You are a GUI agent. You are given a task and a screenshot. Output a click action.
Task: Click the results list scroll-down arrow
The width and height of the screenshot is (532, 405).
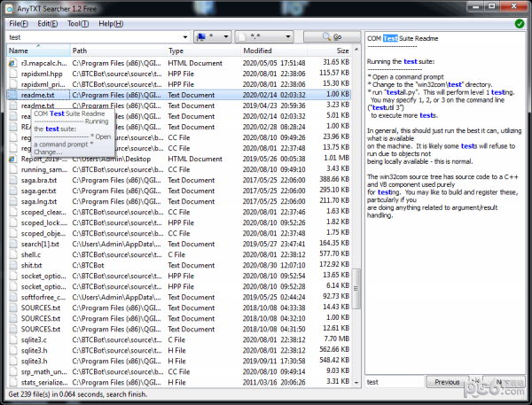[356, 383]
